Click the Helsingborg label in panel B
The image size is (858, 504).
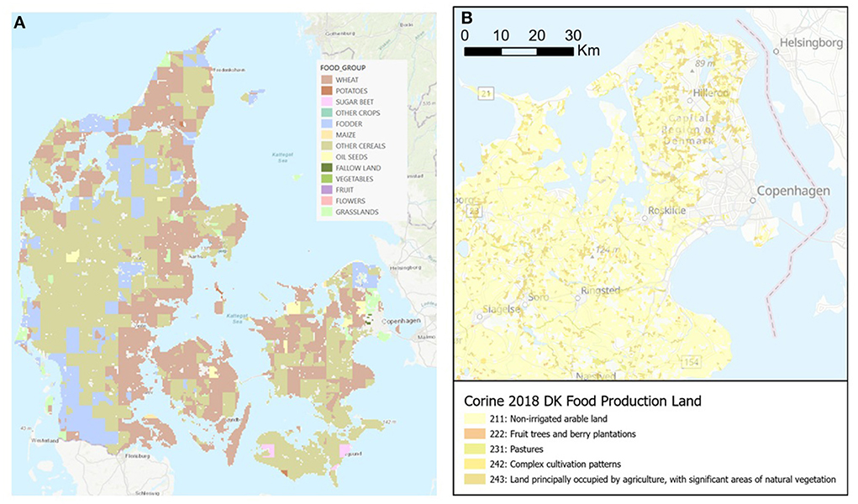click(x=812, y=43)
